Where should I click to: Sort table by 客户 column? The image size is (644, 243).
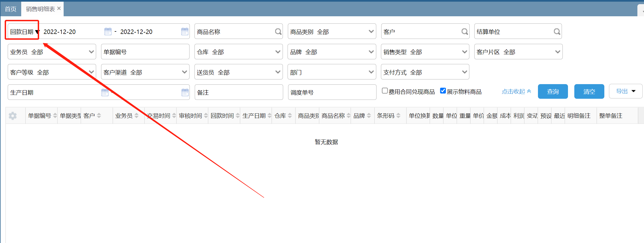click(99, 116)
